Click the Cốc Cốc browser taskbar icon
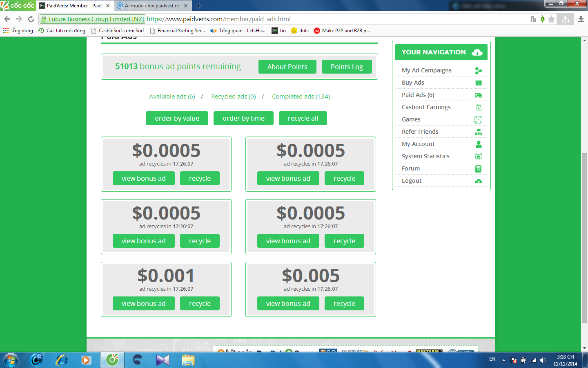 coord(112,360)
